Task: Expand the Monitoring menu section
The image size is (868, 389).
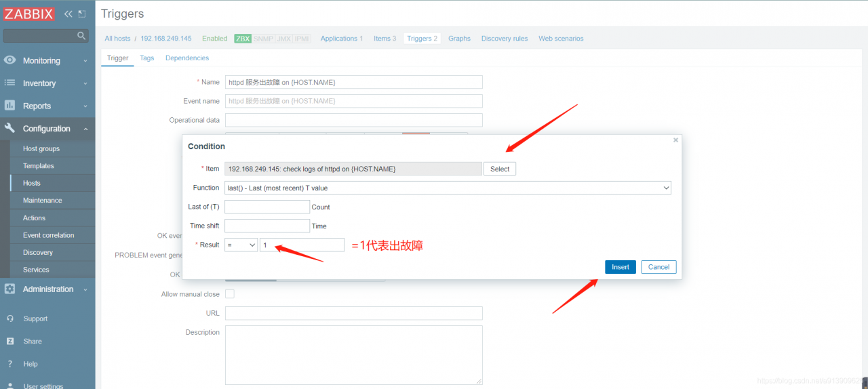Action: (47, 60)
